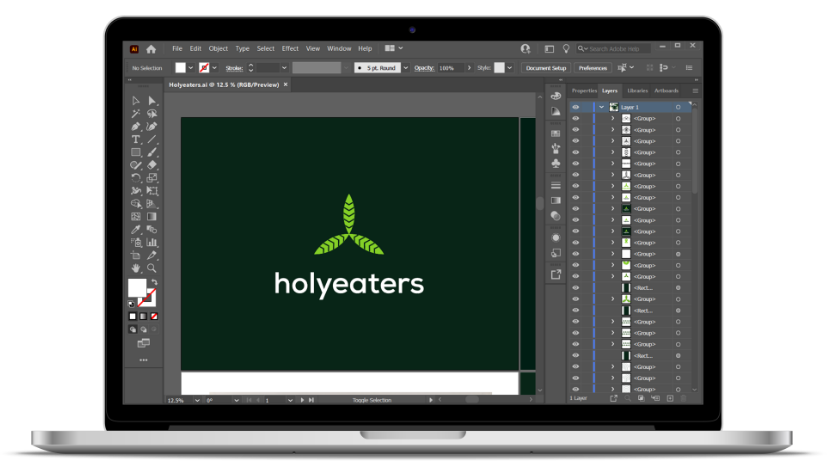Toggle visibility of first Group sublayer
This screenshot has width=830, height=475.
[x=576, y=118]
